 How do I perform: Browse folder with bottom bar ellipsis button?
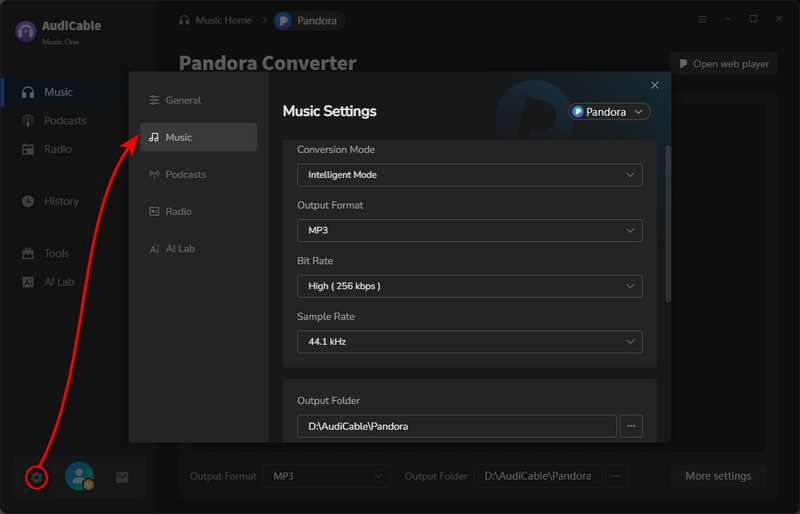click(616, 476)
